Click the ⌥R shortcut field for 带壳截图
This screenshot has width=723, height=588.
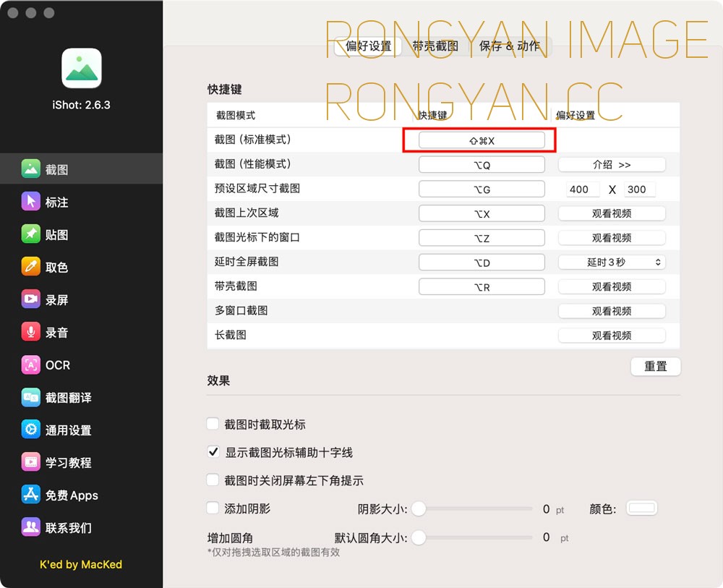click(482, 287)
